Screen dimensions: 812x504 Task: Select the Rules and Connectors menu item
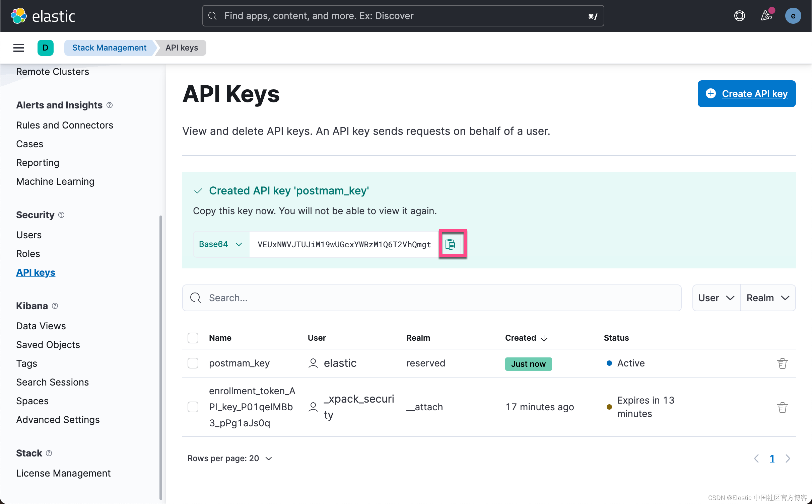[x=65, y=125]
